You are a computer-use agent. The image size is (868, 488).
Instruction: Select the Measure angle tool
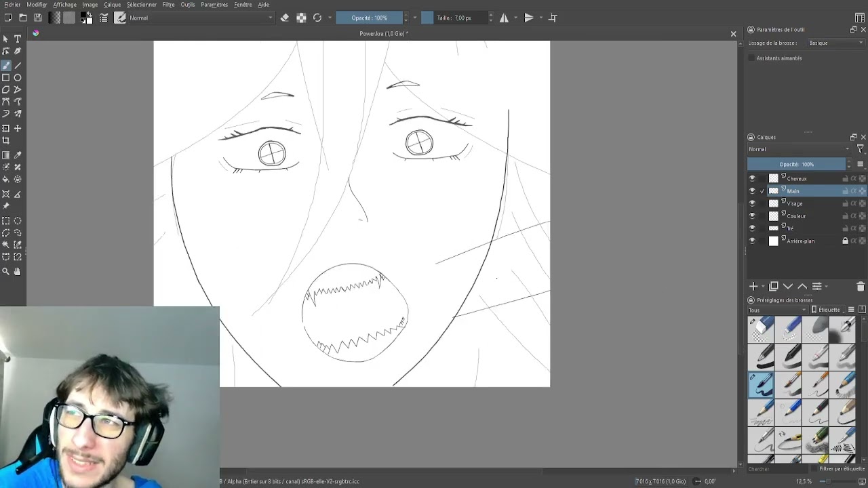(18, 194)
